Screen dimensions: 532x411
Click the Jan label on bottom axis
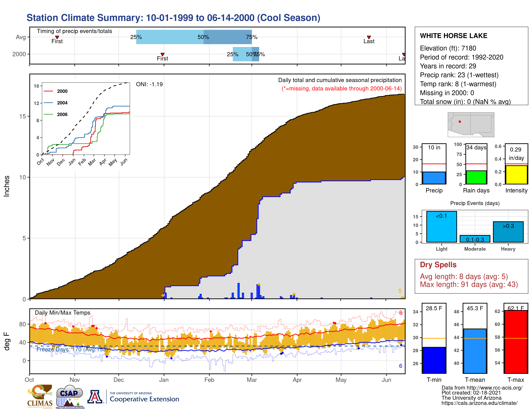[164, 380]
